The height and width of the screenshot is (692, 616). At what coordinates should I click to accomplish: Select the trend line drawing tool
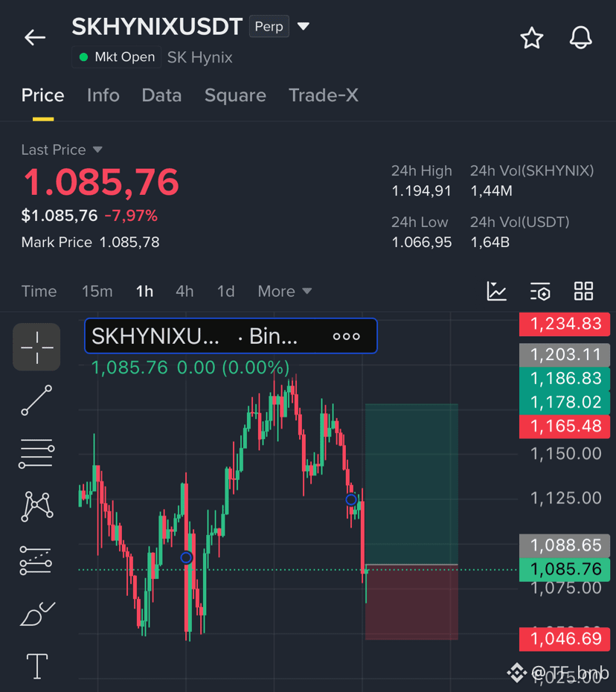[36, 400]
